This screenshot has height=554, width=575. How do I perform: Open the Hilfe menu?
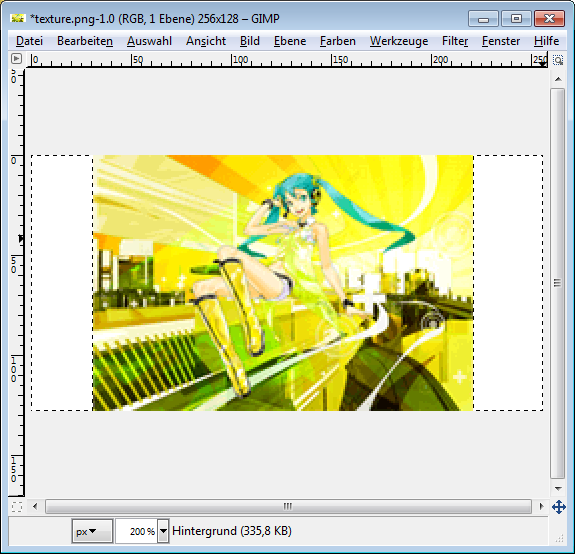pyautogui.click(x=546, y=41)
